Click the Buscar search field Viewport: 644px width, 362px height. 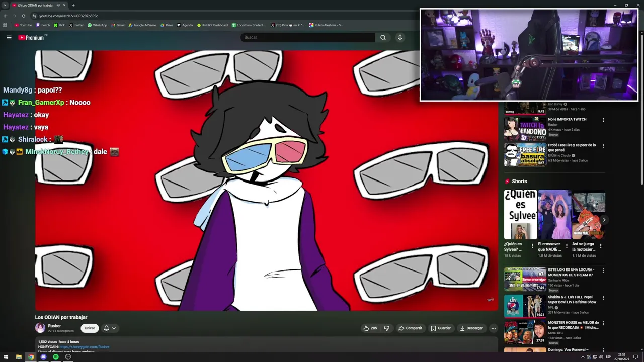[x=307, y=37]
